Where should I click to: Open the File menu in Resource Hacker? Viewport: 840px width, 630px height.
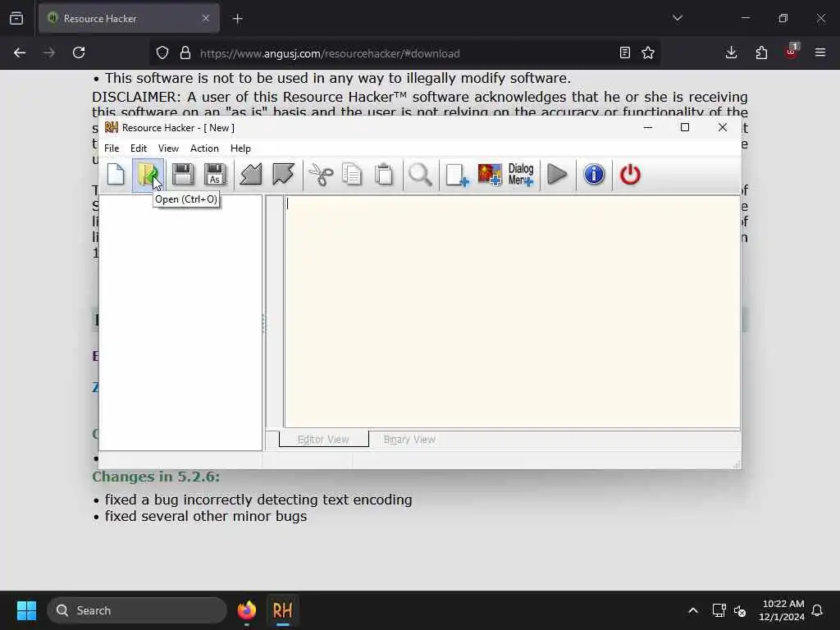(112, 148)
